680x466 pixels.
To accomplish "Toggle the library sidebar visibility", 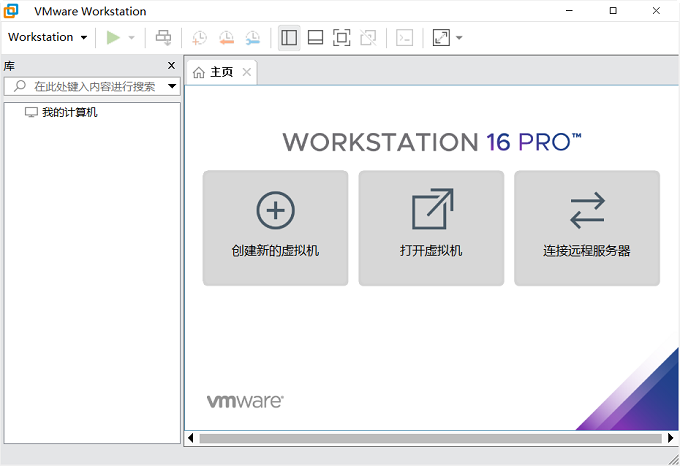I will coord(289,38).
